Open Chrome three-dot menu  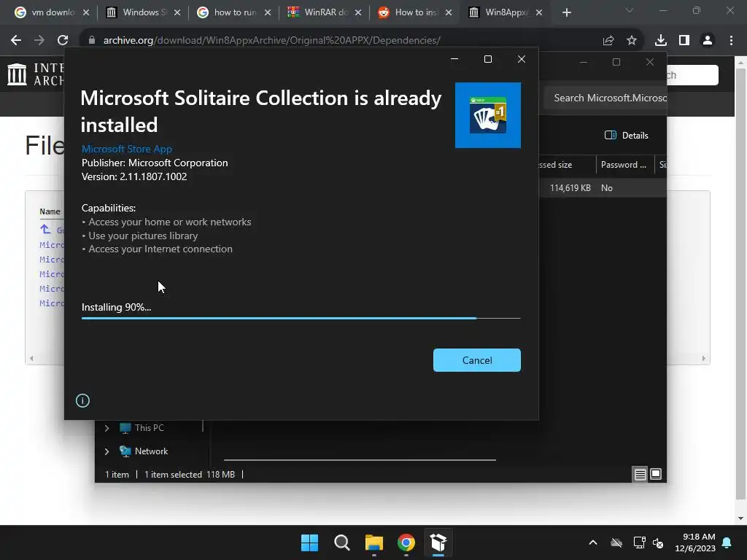731,41
